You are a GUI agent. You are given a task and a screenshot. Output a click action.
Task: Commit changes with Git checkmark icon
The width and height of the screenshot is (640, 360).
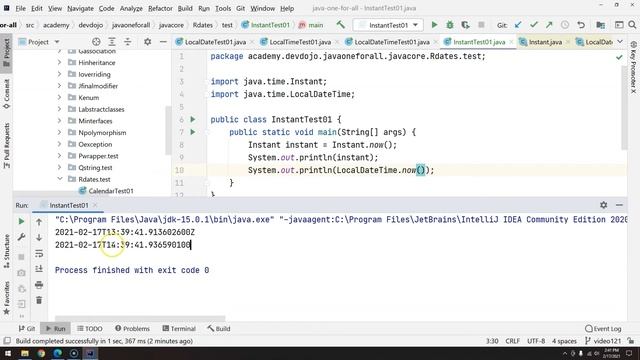[533, 25]
